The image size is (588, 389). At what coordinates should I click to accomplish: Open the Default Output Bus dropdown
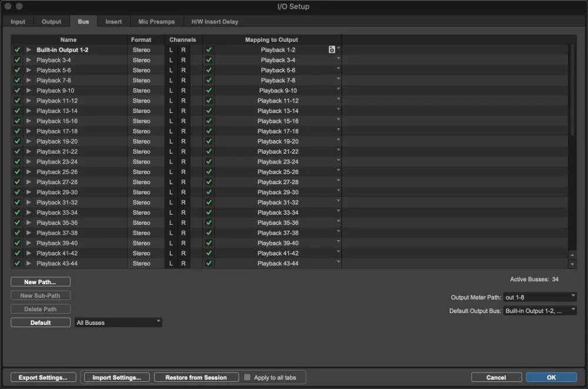[x=539, y=310]
